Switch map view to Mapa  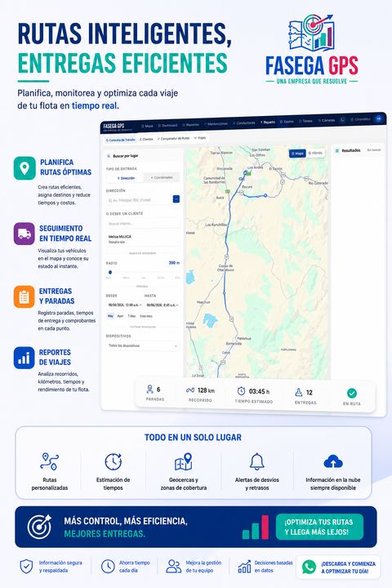pyautogui.click(x=297, y=154)
